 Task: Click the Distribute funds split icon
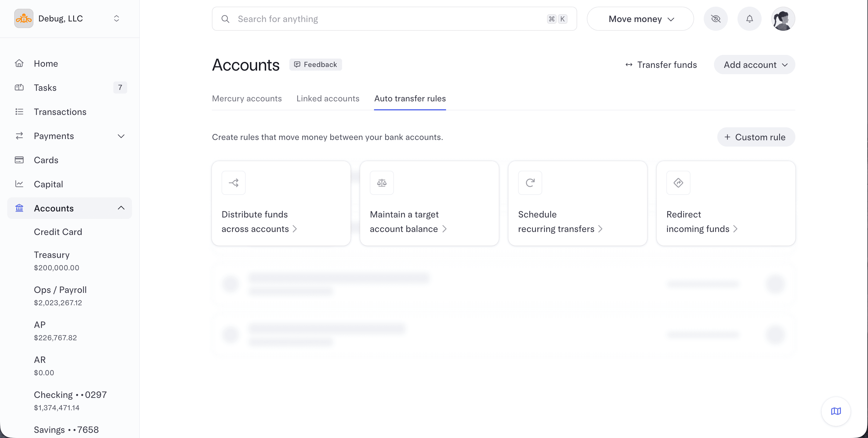coord(234,183)
